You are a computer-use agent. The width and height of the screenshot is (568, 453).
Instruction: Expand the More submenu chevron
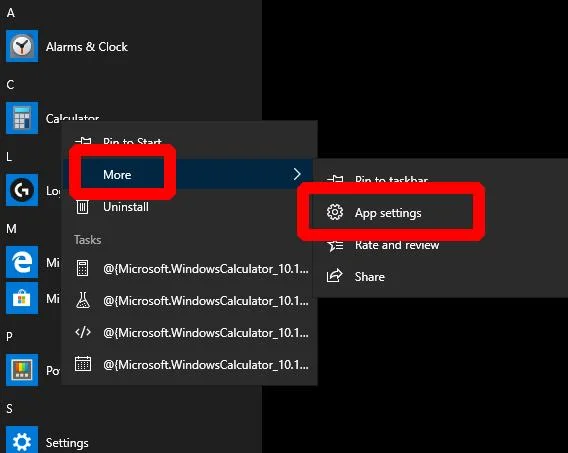(x=297, y=174)
